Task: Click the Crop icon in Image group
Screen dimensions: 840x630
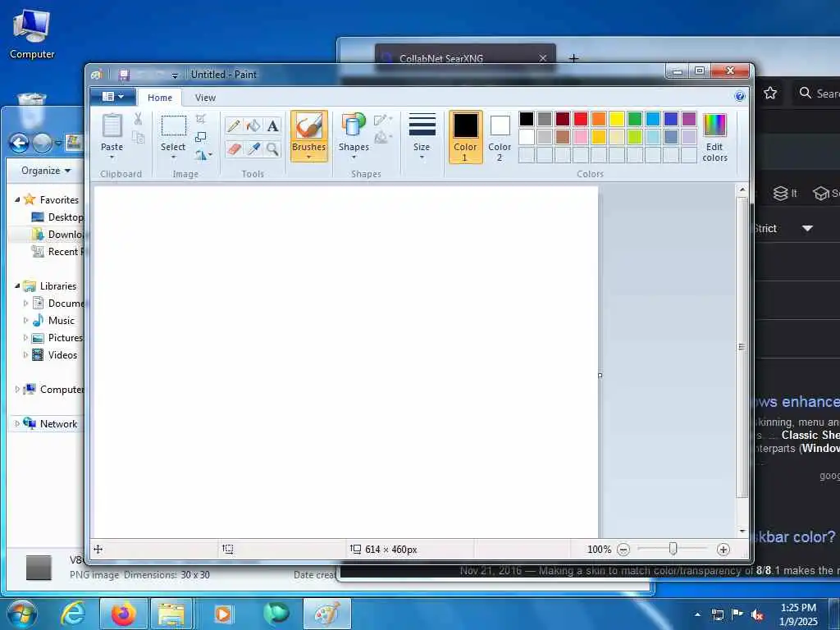Action: (x=201, y=118)
